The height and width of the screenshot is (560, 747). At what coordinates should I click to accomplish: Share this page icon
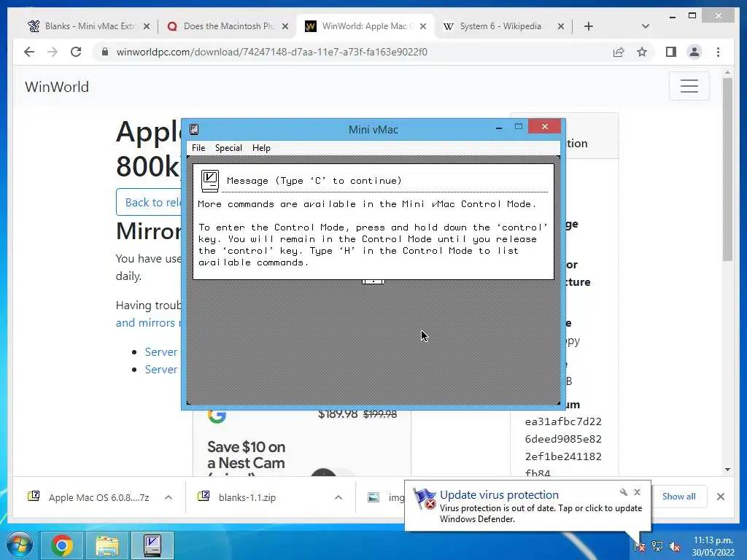tap(619, 52)
